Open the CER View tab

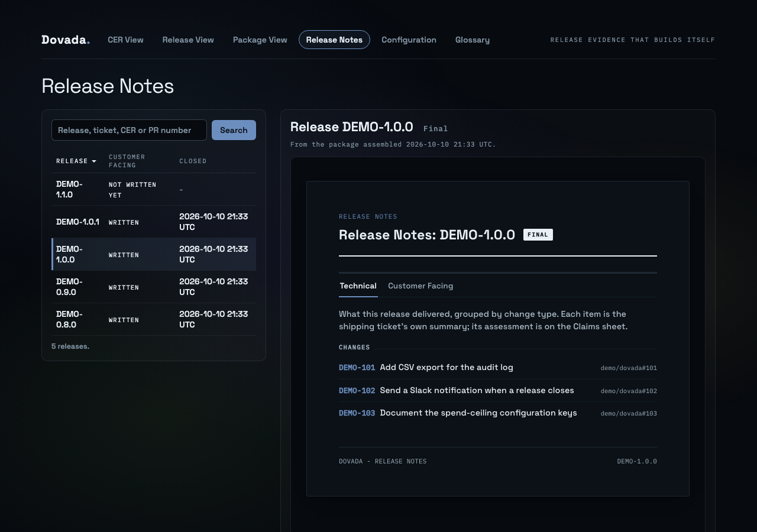125,40
